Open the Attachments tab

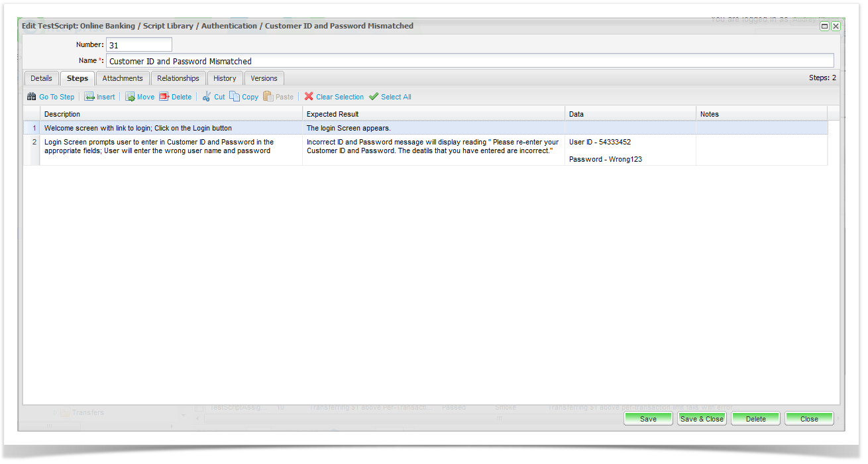(123, 78)
